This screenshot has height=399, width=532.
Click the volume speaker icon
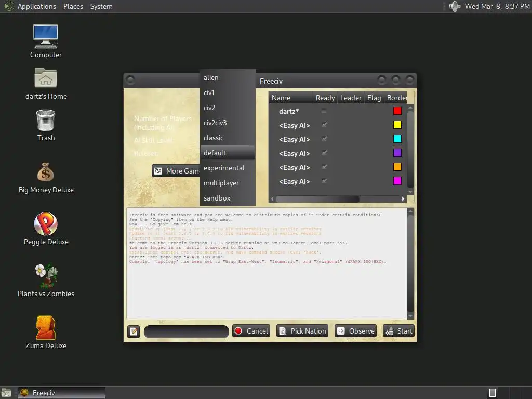coord(454,6)
